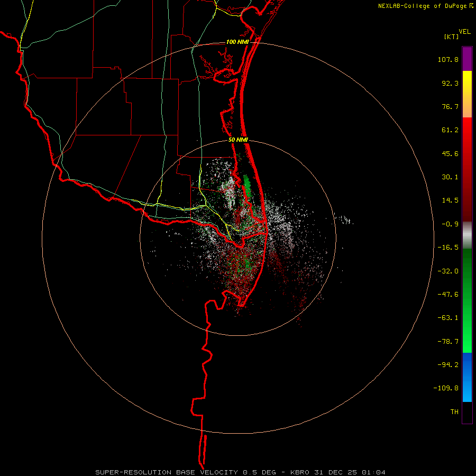The height and width of the screenshot is (476, 476).
Task: Click the solid green velocity streak near the coast
Action: point(248,186)
